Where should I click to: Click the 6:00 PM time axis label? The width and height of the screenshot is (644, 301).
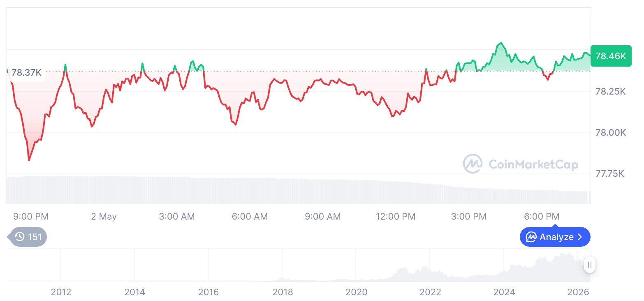tap(542, 216)
